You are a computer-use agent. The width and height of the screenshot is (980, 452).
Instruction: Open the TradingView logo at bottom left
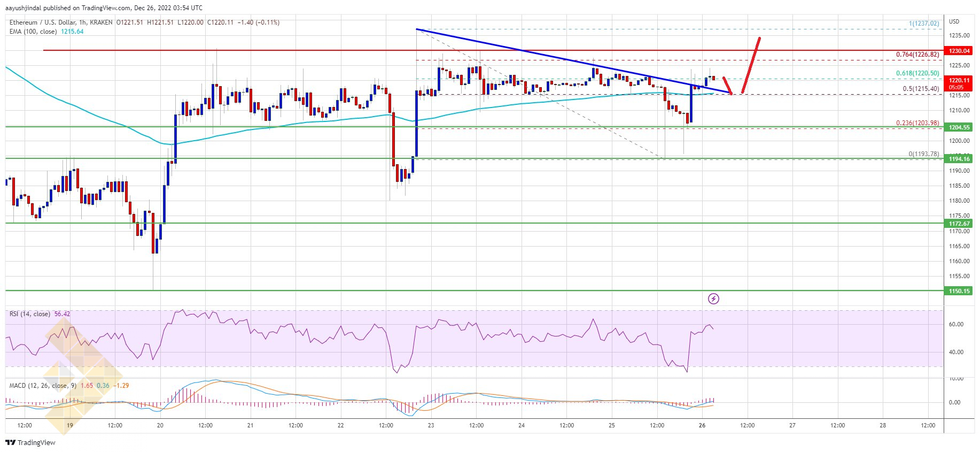click(x=30, y=442)
